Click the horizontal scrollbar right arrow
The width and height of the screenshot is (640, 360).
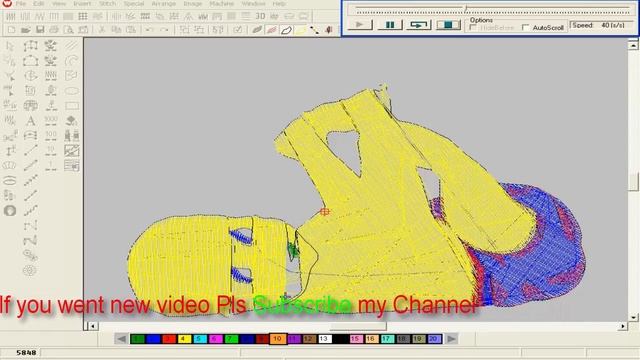(x=623, y=326)
